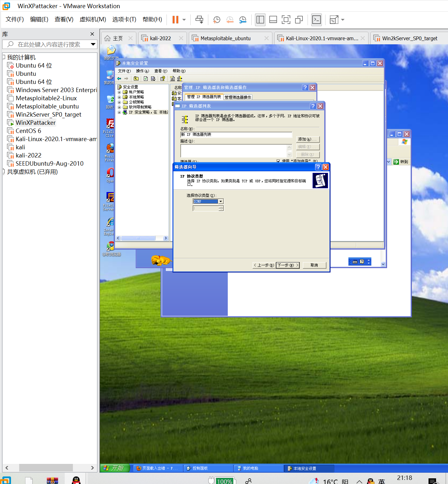The height and width of the screenshot is (484, 448).
Task: Expand the 共享虚拟机 library group
Action: click(4, 172)
